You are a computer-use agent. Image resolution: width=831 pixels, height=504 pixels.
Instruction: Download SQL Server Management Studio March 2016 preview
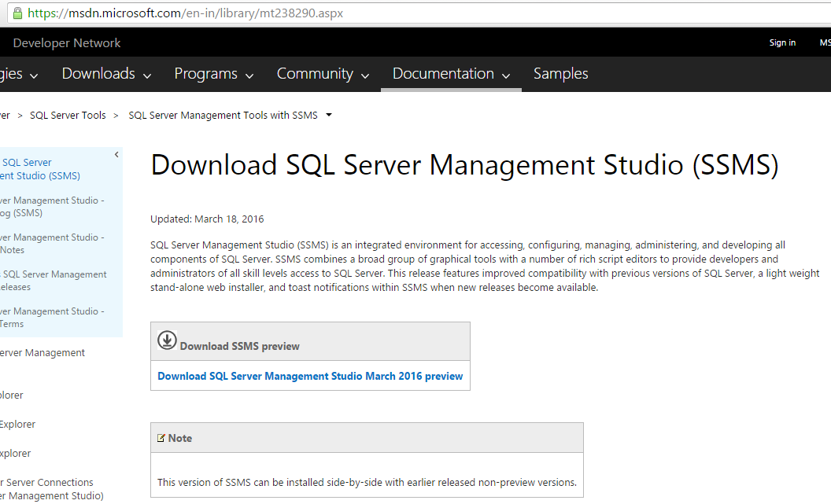pyautogui.click(x=310, y=376)
